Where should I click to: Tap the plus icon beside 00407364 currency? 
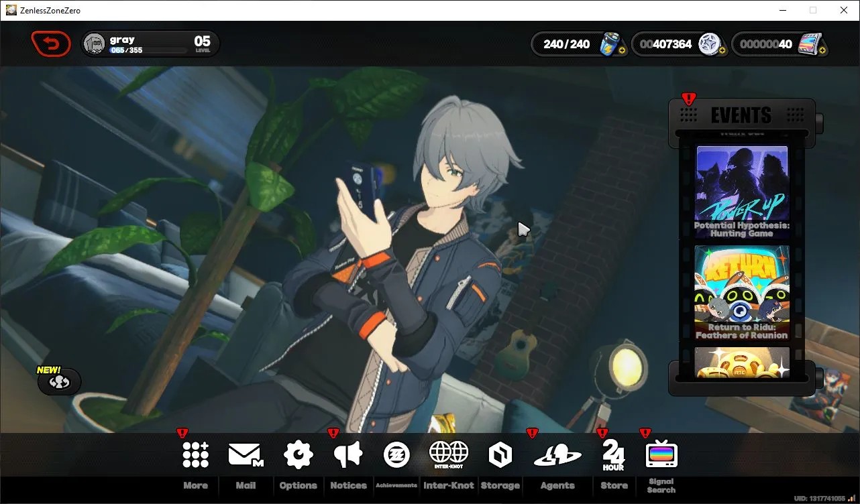(x=724, y=50)
